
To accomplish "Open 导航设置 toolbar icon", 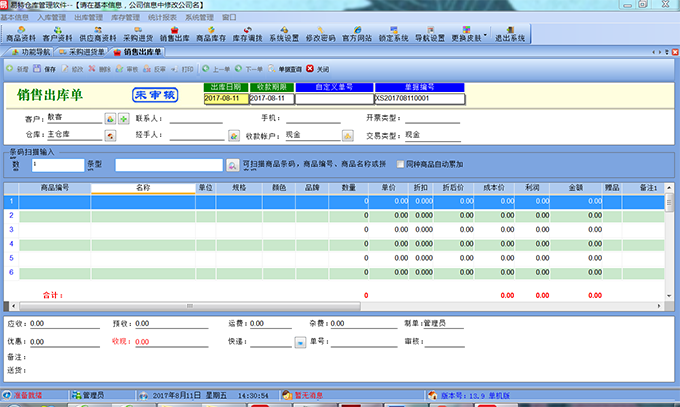I will (430, 34).
